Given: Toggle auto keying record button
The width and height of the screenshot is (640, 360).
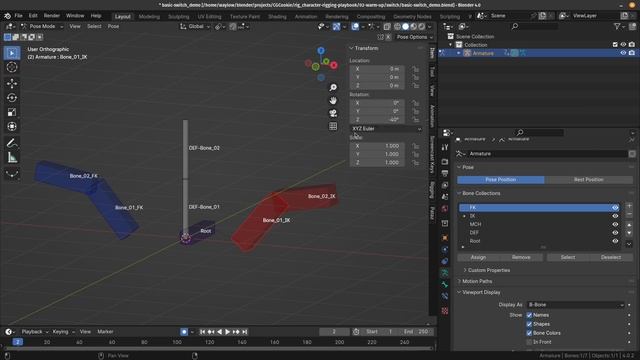Looking at the screenshot, I should click(x=184, y=332).
